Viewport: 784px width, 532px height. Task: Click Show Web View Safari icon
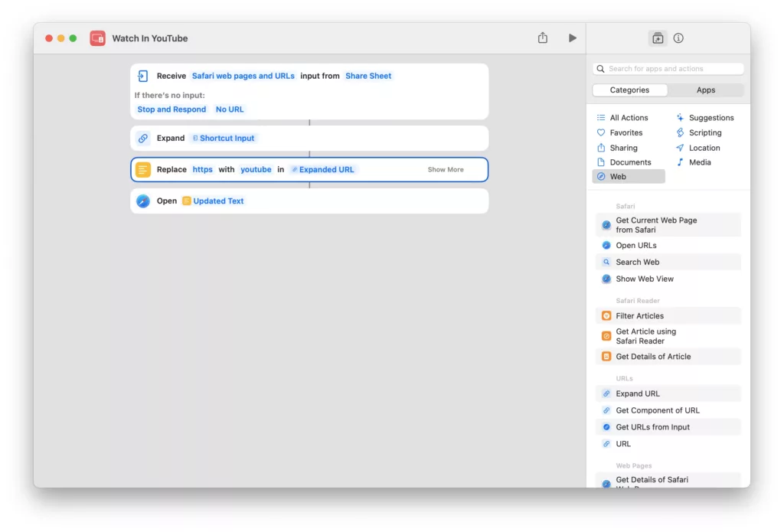pos(606,279)
